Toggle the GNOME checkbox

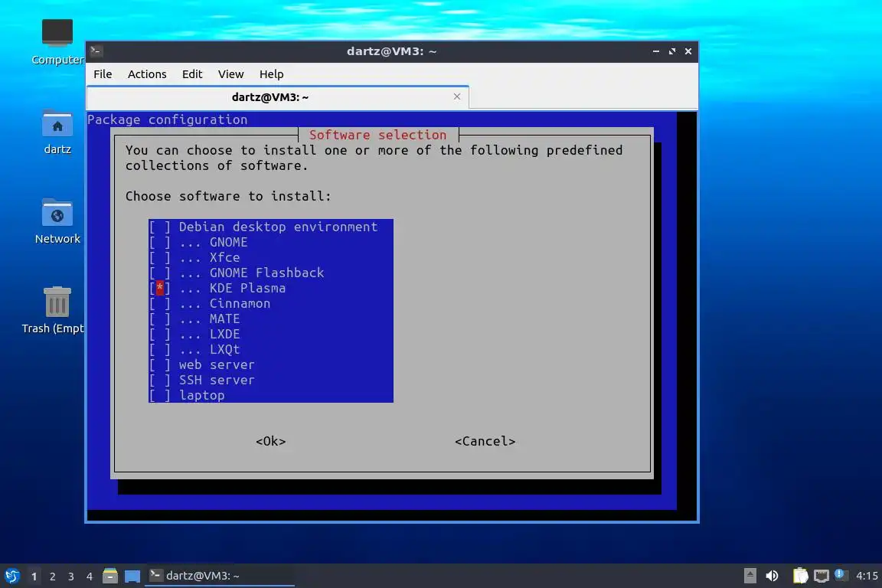point(160,242)
